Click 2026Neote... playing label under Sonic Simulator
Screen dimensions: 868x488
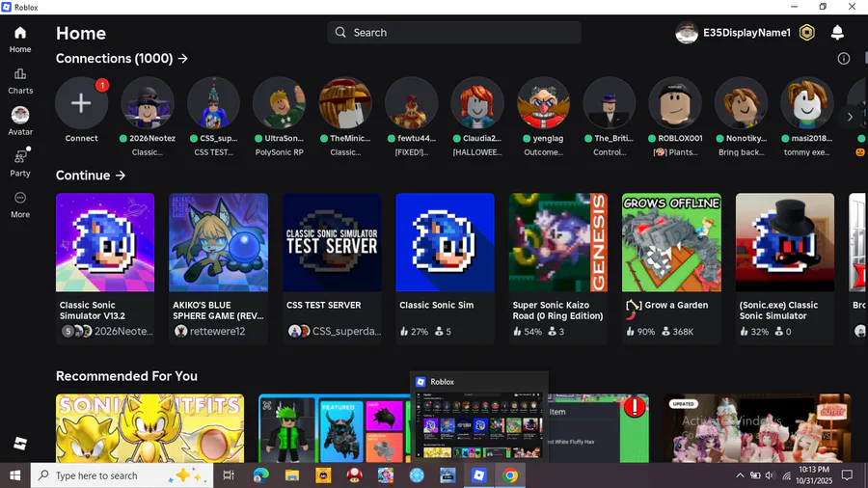[123, 331]
